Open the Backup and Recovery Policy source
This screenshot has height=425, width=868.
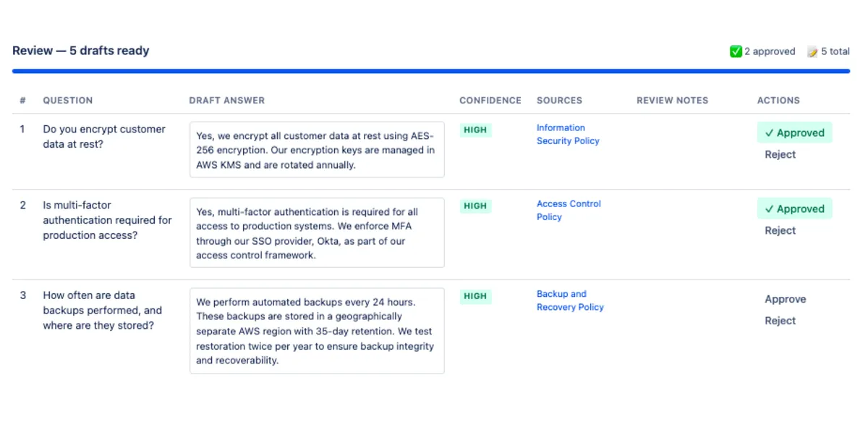pos(570,300)
